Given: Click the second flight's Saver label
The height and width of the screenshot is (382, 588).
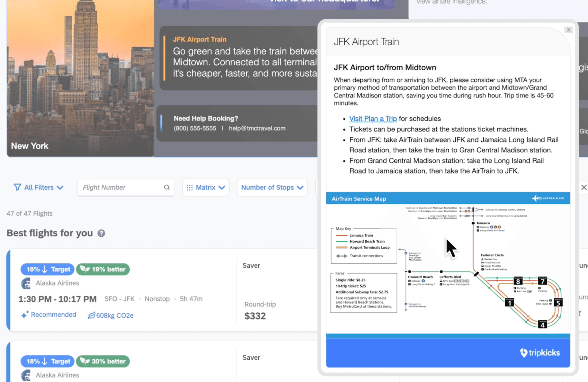Looking at the screenshot, I should tap(251, 357).
